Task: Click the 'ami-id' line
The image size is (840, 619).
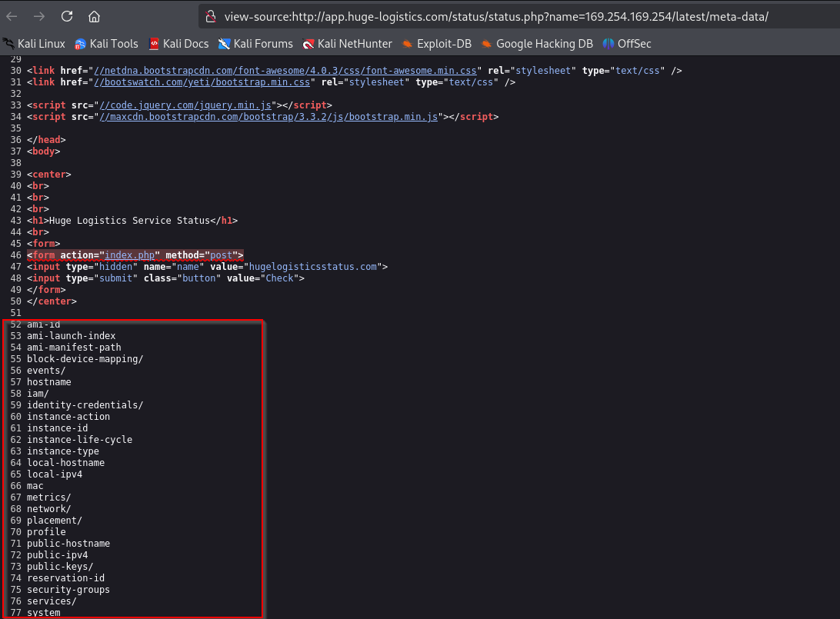Action: pyautogui.click(x=43, y=324)
